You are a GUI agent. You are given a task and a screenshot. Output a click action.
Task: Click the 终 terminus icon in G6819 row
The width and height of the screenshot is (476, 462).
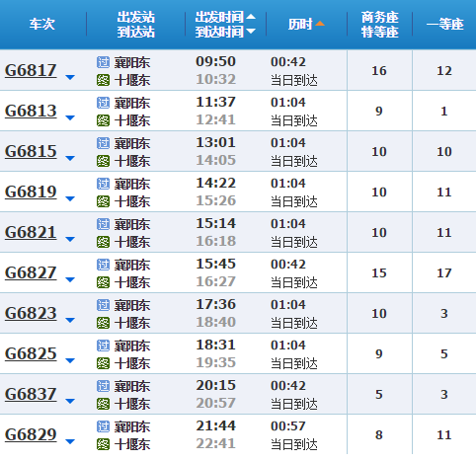pyautogui.click(x=103, y=201)
